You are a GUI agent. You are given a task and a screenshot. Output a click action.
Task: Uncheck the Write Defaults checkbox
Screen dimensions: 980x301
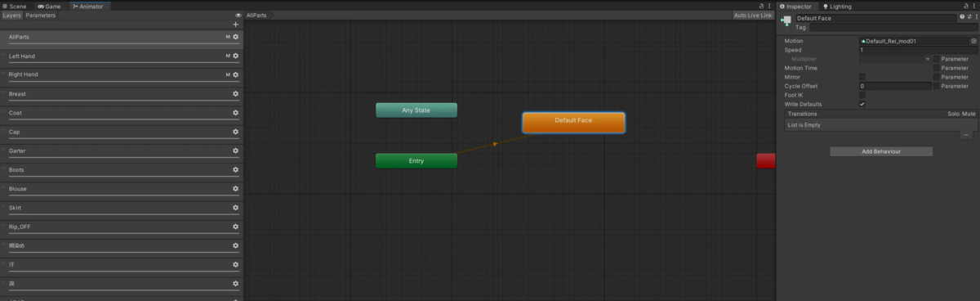862,104
